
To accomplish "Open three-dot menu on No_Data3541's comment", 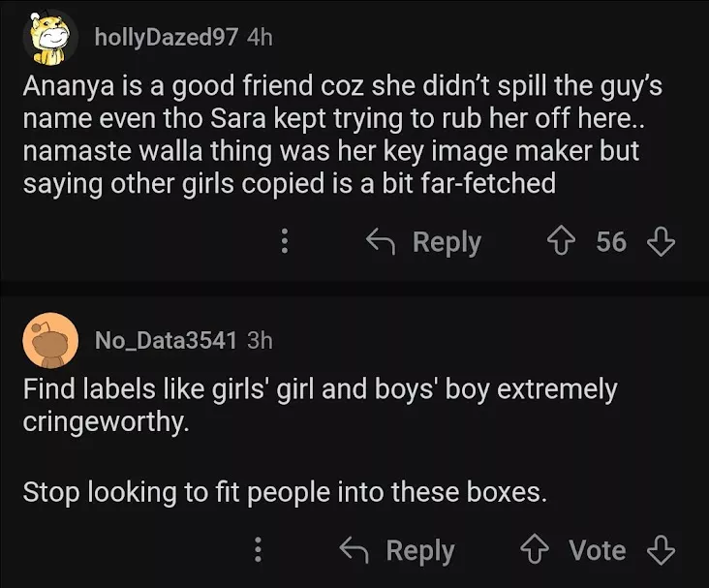I will click(x=258, y=550).
